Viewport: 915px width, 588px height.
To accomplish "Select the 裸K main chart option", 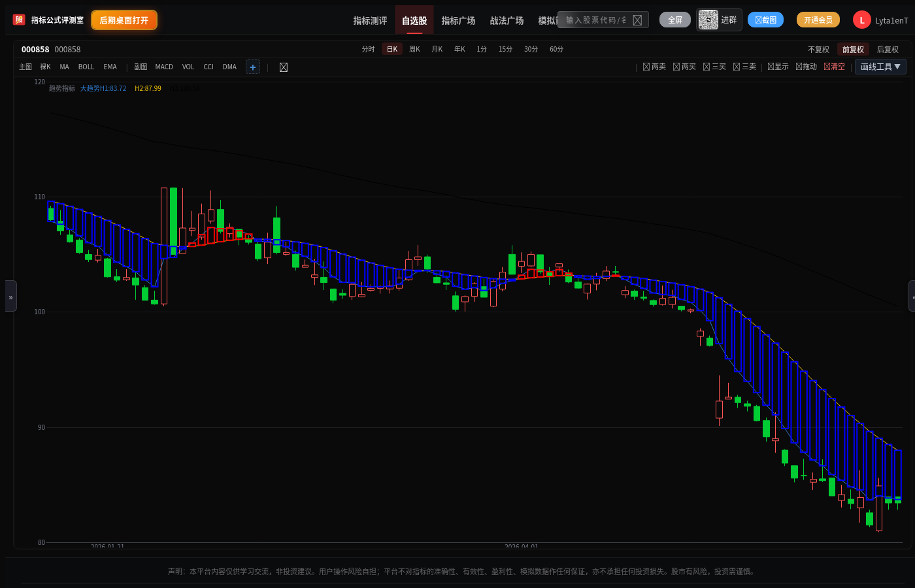I will point(45,67).
